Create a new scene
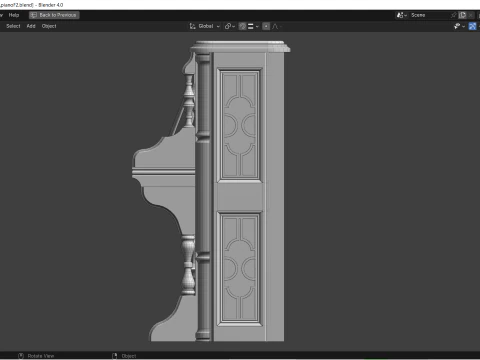 462,15
